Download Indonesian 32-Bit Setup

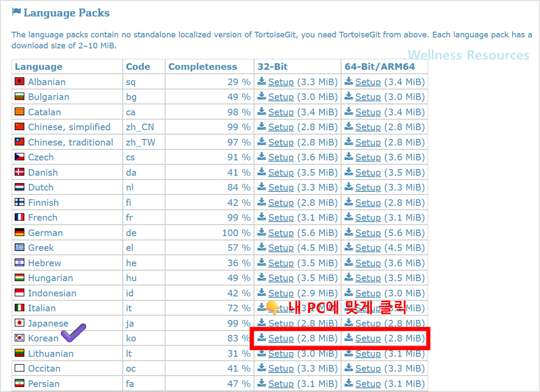[x=281, y=293]
